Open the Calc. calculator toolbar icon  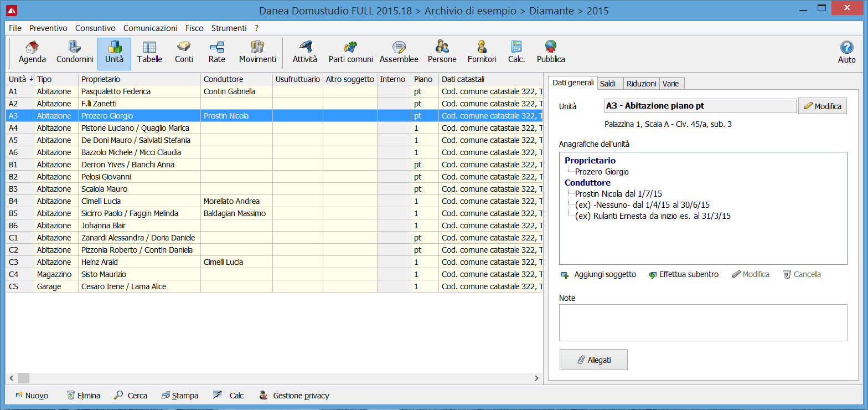tap(516, 53)
